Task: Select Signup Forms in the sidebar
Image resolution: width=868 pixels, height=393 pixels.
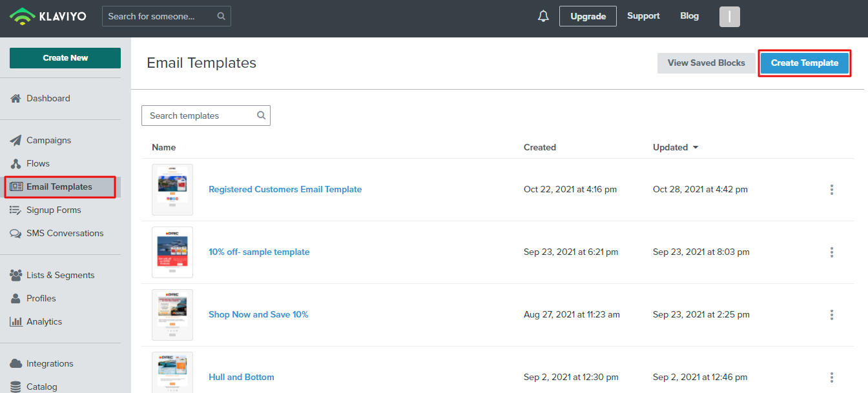Action: pyautogui.click(x=54, y=210)
